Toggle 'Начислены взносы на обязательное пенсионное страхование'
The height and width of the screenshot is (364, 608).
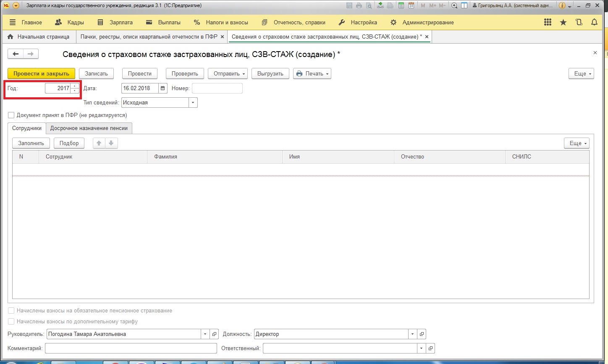(x=11, y=311)
